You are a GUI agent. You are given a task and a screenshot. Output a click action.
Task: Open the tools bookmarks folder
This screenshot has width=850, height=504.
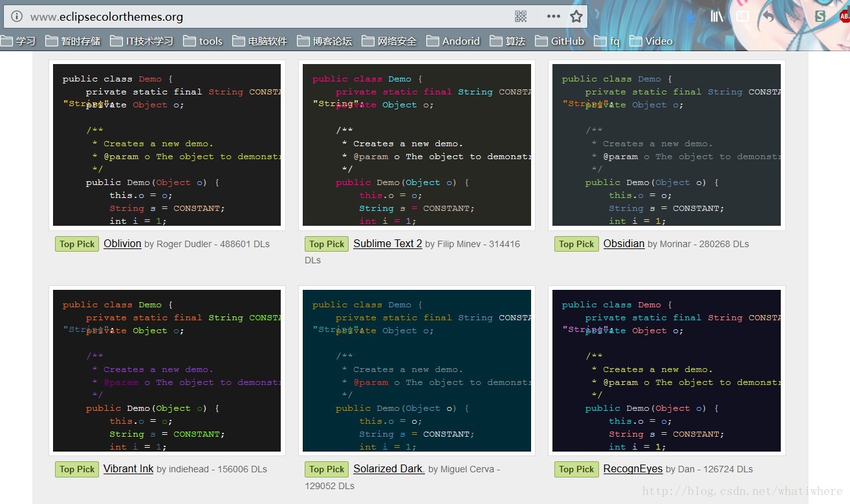203,41
